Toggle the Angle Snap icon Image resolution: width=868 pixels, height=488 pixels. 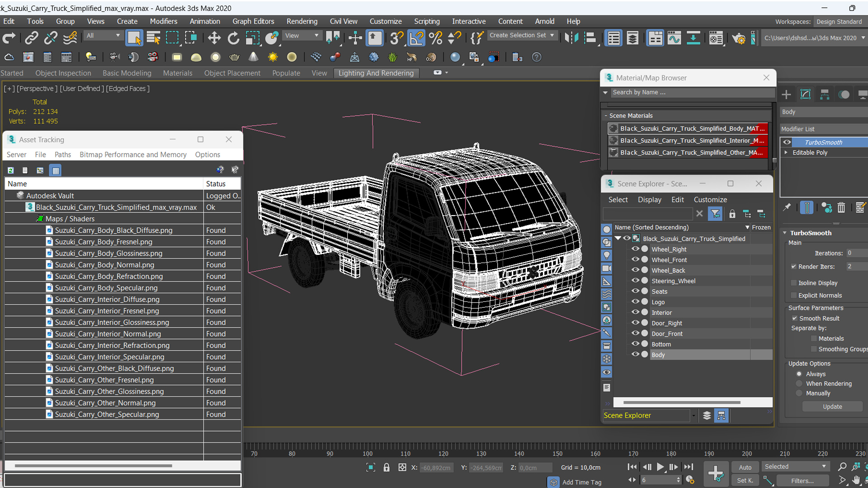coord(416,38)
